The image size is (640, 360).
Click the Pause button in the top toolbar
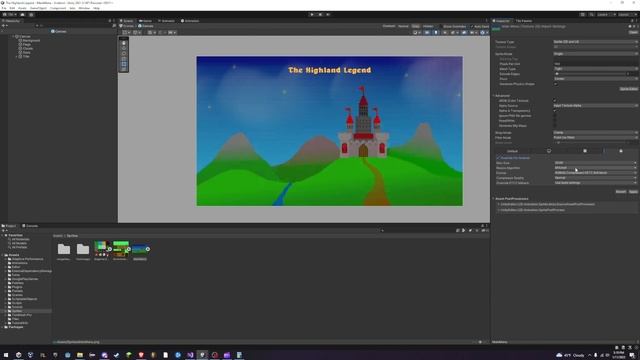point(320,14)
